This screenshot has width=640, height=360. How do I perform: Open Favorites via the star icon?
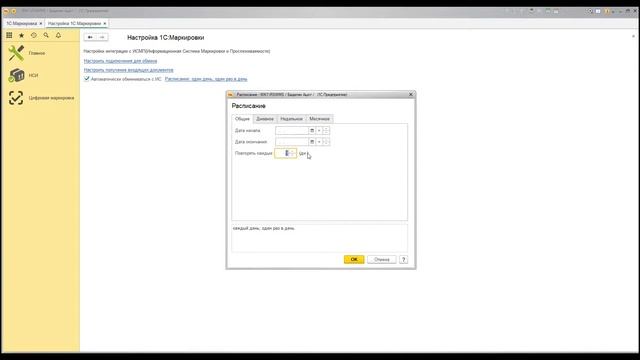[22, 36]
